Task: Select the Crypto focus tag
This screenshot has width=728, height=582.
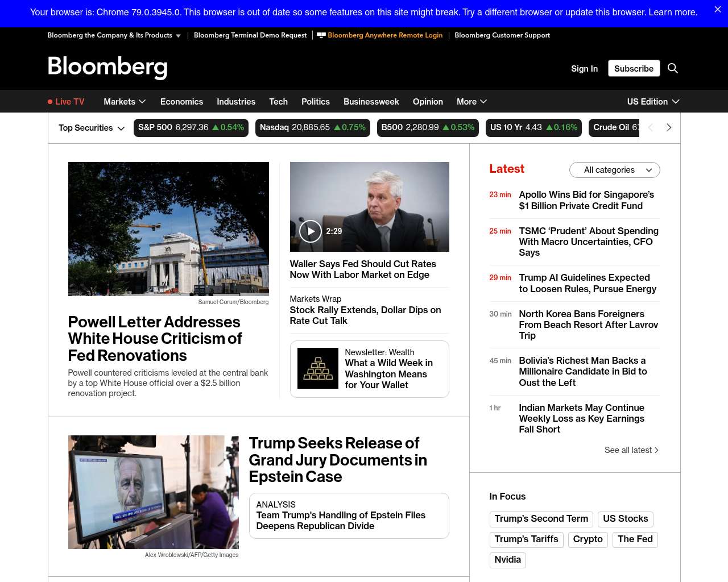Action: point(588,539)
